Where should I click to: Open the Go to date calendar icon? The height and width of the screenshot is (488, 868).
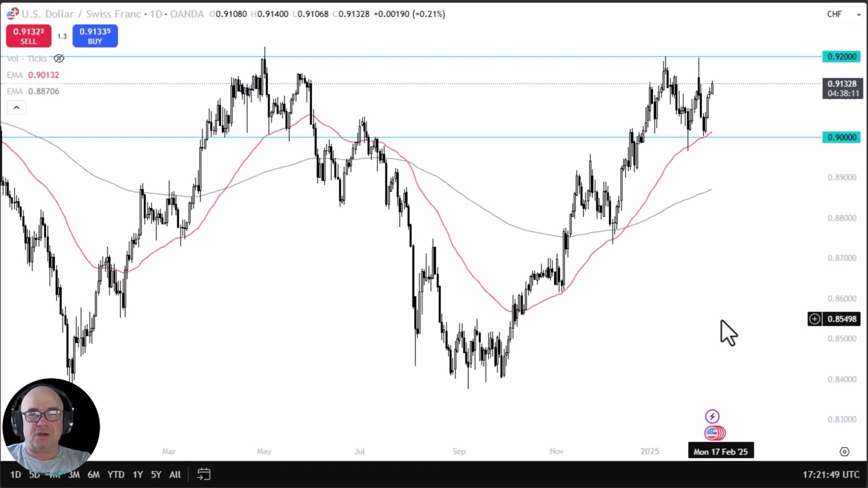[x=203, y=474]
